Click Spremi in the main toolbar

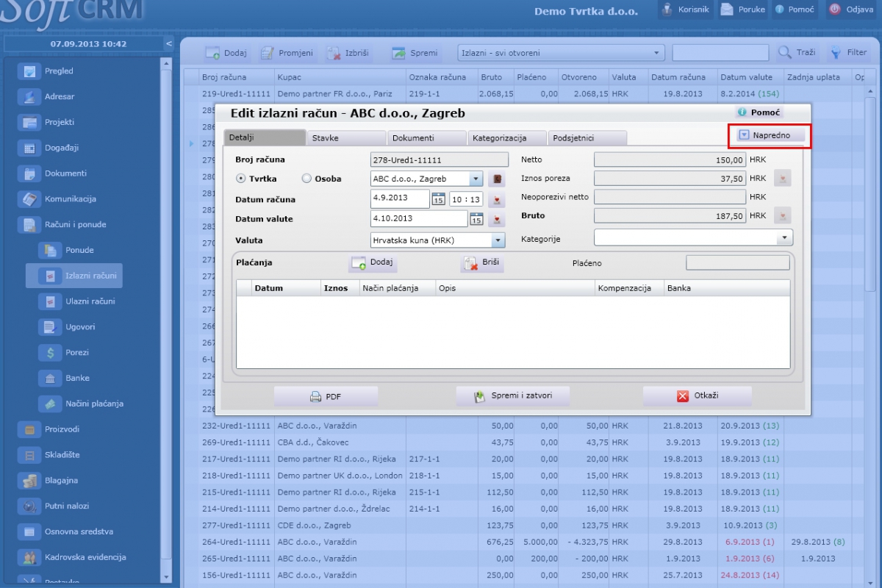(415, 53)
